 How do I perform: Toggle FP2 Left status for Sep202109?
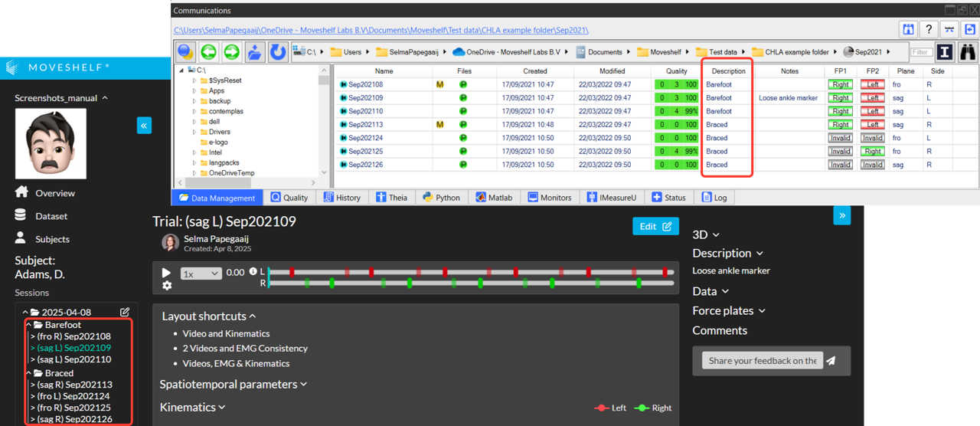click(x=872, y=98)
